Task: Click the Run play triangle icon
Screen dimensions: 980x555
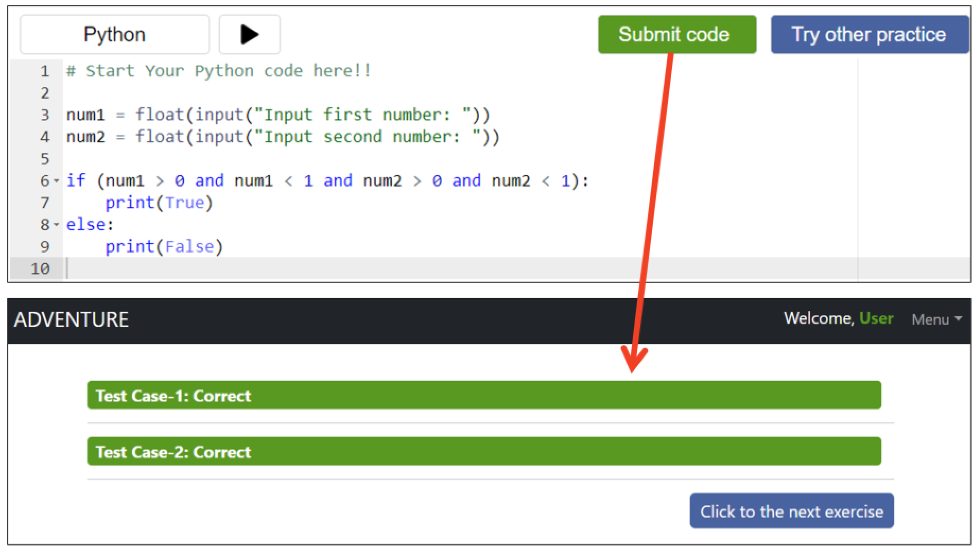Action: click(249, 35)
